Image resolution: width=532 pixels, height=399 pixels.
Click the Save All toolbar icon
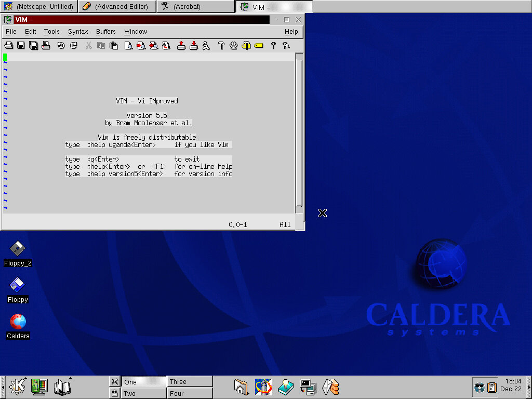pos(34,46)
